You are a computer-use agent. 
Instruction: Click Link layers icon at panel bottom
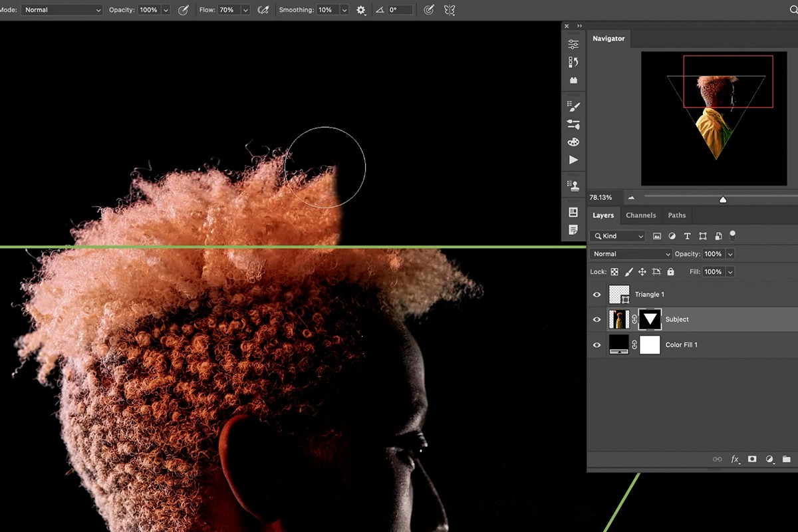pos(717,459)
